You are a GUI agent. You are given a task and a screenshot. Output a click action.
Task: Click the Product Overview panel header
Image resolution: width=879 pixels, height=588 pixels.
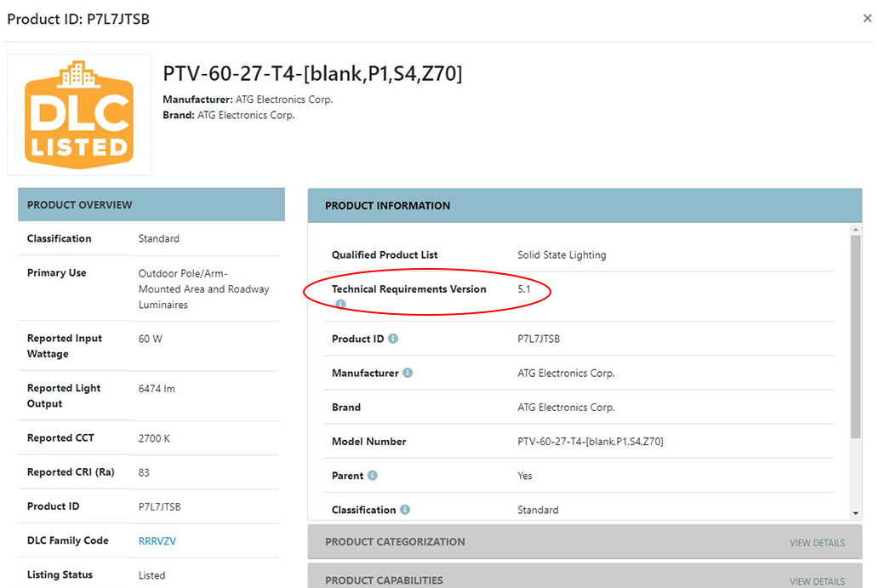pos(151,205)
